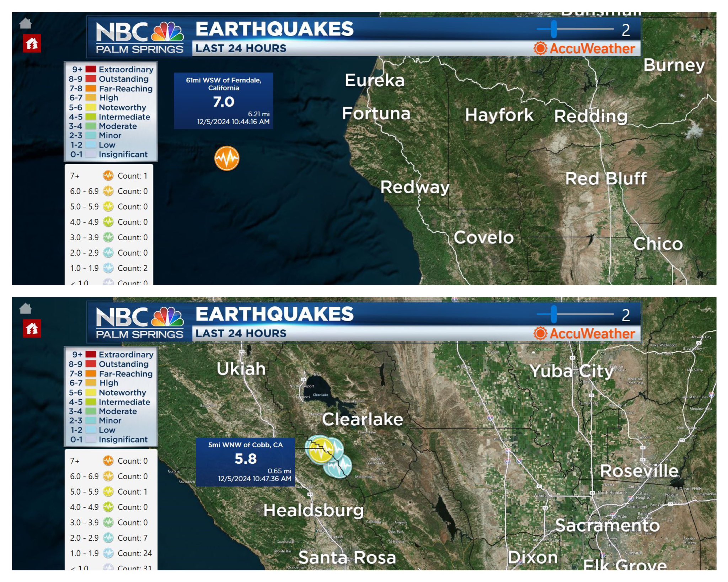Select the 7+ Count: 1 row in top list
728x582 pixels.
[108, 176]
